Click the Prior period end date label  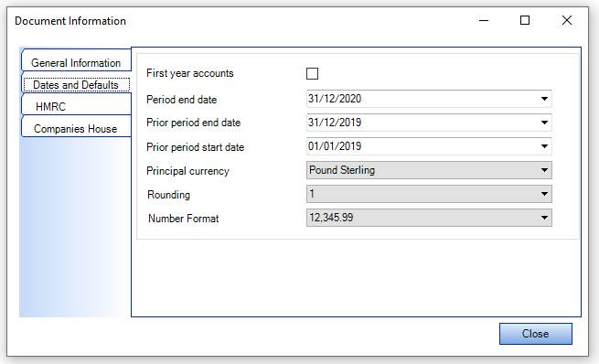pyautogui.click(x=193, y=123)
